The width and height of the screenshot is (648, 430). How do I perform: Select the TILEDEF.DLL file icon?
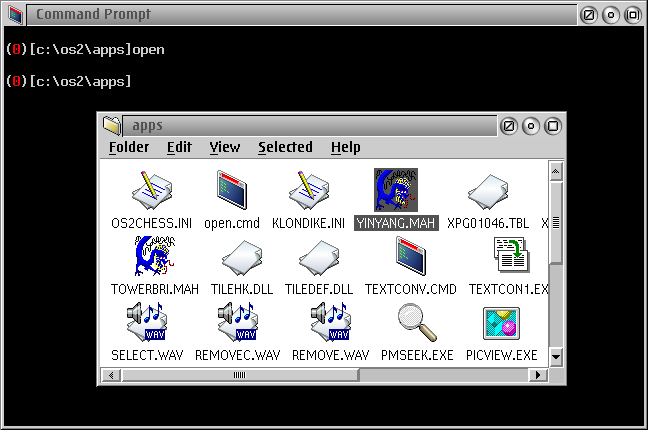pos(319,258)
